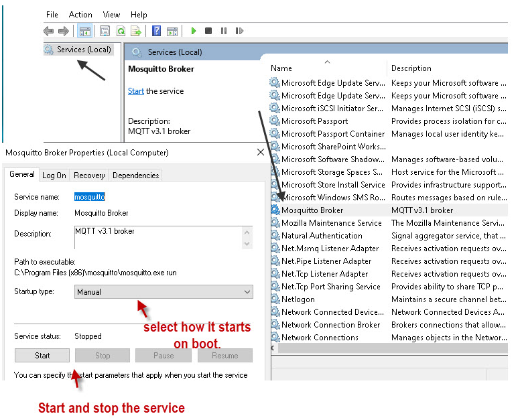Viewport: 520px width, 420px height.
Task: Click the description box scroll down arrow
Action: tap(247, 244)
